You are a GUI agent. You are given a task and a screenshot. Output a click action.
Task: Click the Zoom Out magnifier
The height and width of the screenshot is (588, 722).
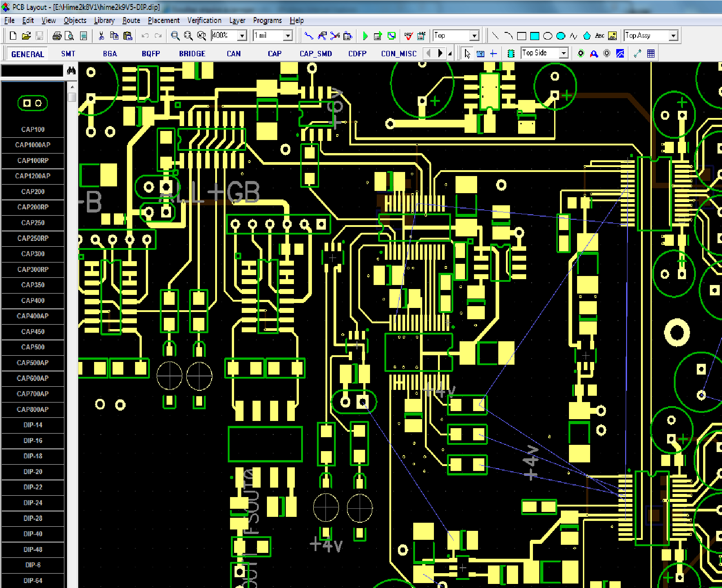188,36
